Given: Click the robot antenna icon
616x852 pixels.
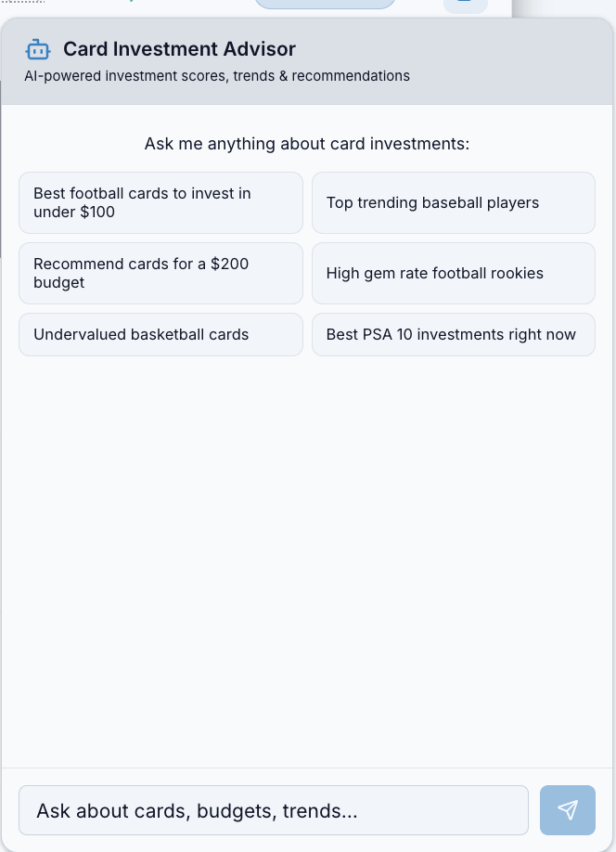Looking at the screenshot, I should click(x=38, y=41).
